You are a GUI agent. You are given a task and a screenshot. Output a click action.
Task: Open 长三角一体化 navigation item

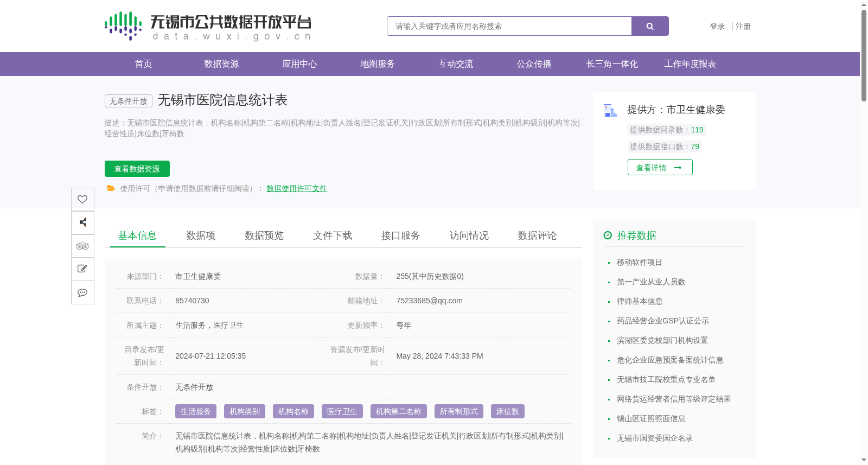coord(612,64)
